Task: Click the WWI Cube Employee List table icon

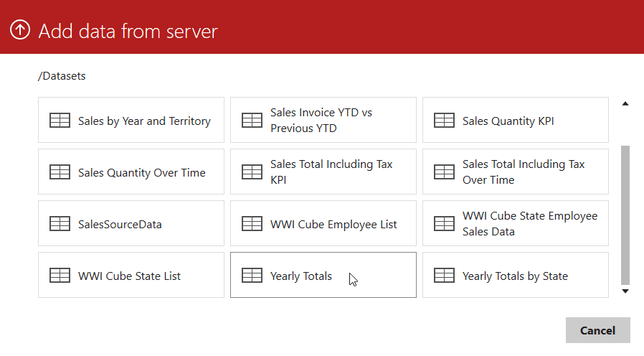Action: (252, 224)
